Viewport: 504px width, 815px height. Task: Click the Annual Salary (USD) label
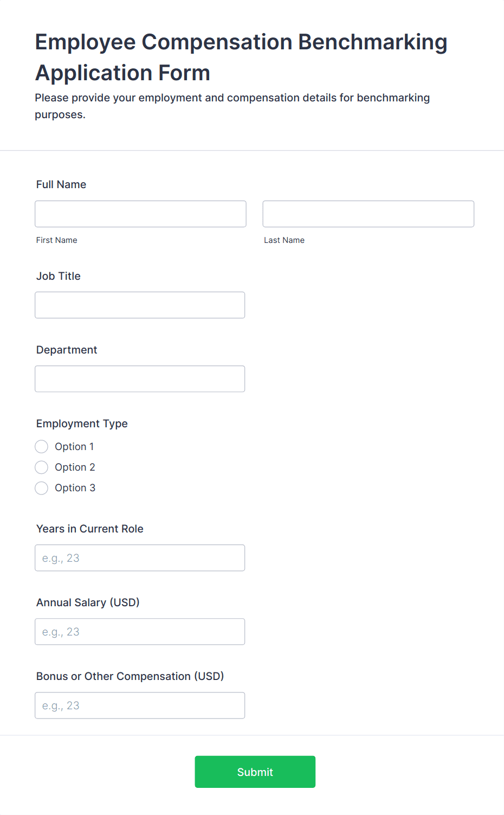coord(87,602)
